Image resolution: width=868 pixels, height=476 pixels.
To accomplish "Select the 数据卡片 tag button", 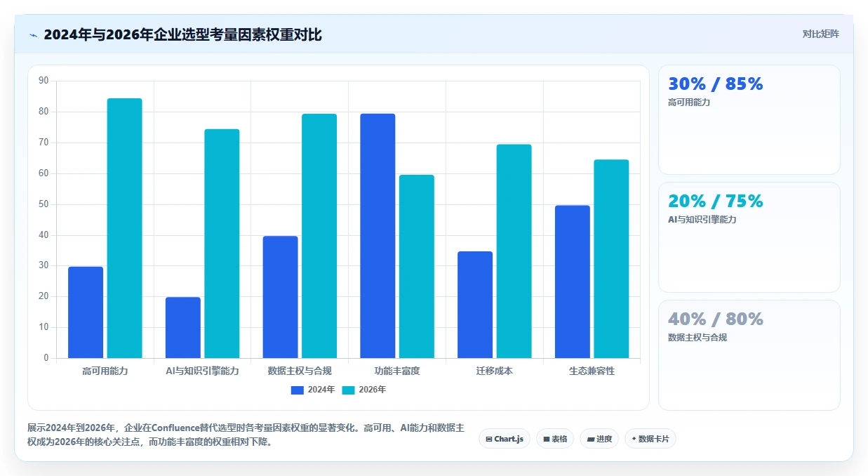I will pos(650,439).
